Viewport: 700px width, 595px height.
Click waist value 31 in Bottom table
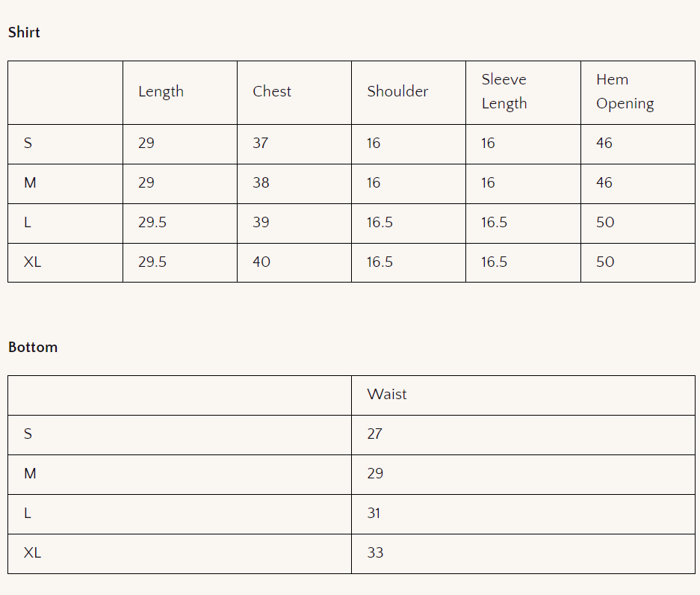tap(374, 513)
